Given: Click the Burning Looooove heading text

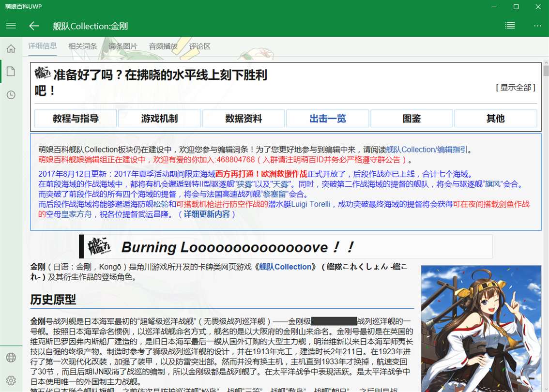Looking at the screenshot, I should tap(238, 247).
